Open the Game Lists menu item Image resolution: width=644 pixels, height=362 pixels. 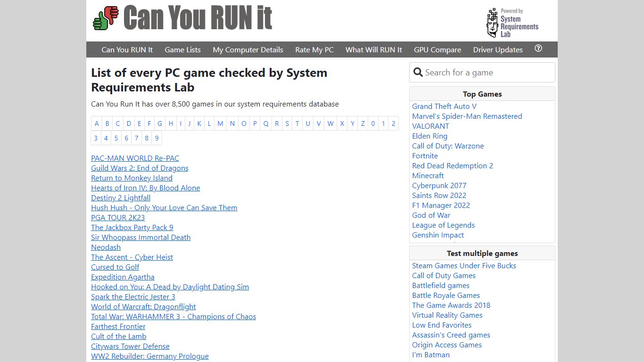[182, 49]
